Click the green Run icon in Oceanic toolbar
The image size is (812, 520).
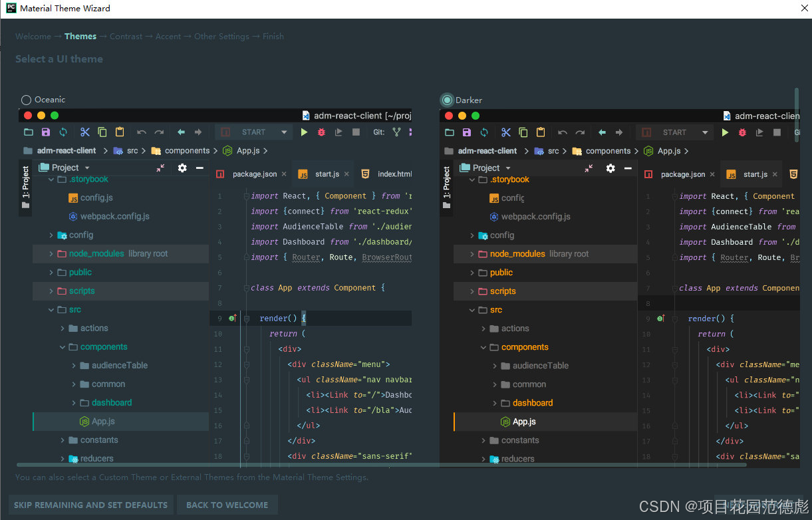coord(304,132)
